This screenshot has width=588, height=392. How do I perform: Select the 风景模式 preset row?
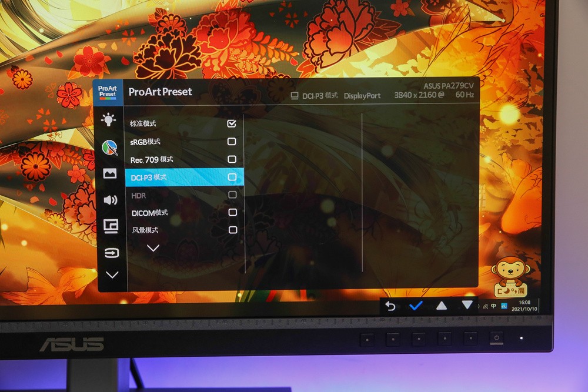(x=186, y=230)
